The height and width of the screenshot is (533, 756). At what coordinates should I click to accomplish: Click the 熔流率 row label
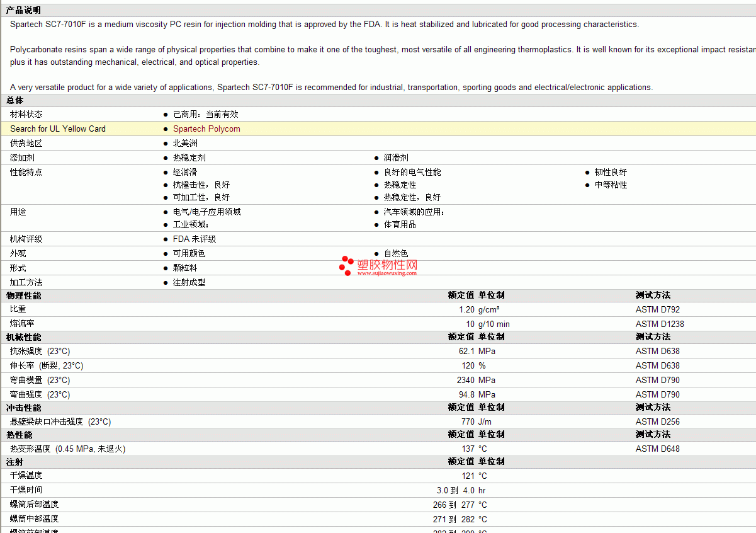click(x=22, y=324)
